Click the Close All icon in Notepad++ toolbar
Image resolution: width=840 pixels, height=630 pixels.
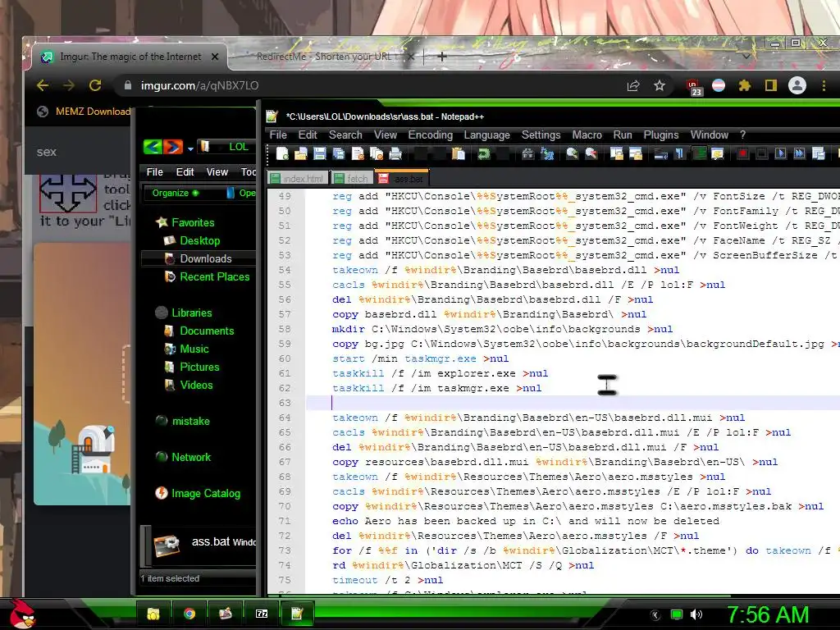pos(376,154)
